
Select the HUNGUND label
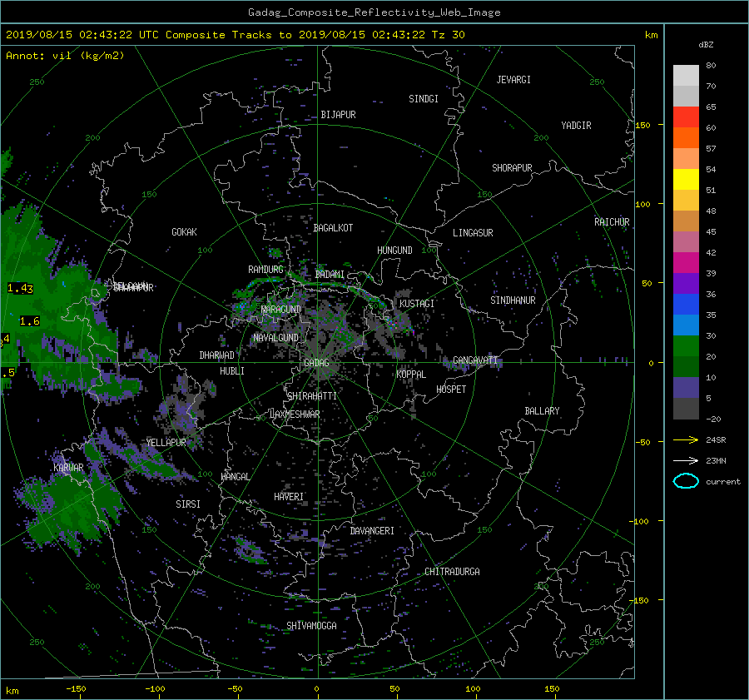(x=394, y=251)
